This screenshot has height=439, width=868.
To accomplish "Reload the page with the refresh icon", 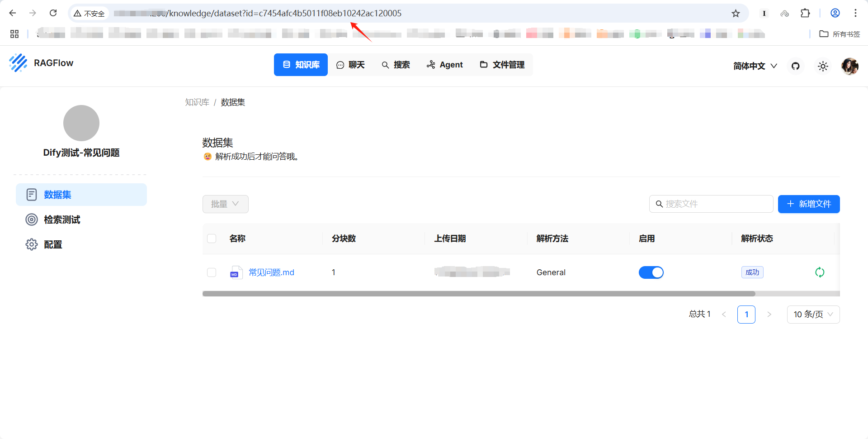I will coord(53,13).
